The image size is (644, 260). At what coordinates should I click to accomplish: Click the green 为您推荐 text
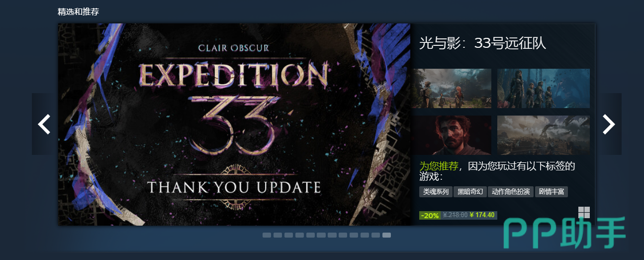tap(439, 166)
